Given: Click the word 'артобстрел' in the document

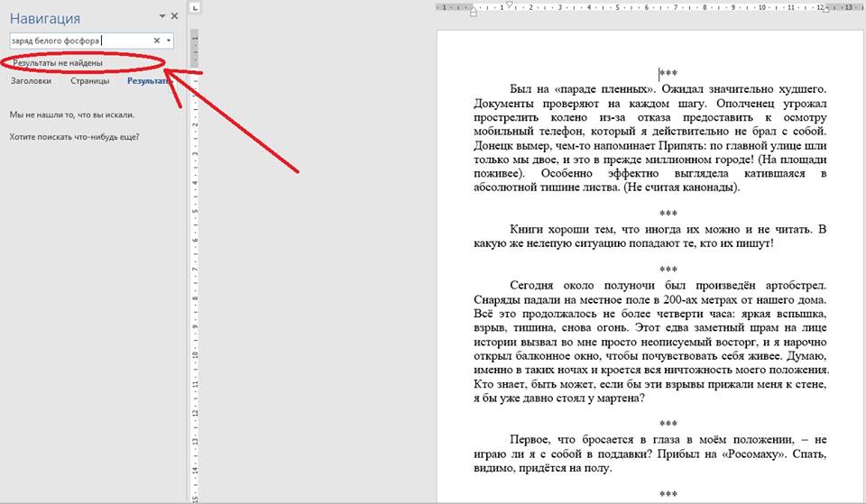Looking at the screenshot, I should pyautogui.click(x=796, y=286).
